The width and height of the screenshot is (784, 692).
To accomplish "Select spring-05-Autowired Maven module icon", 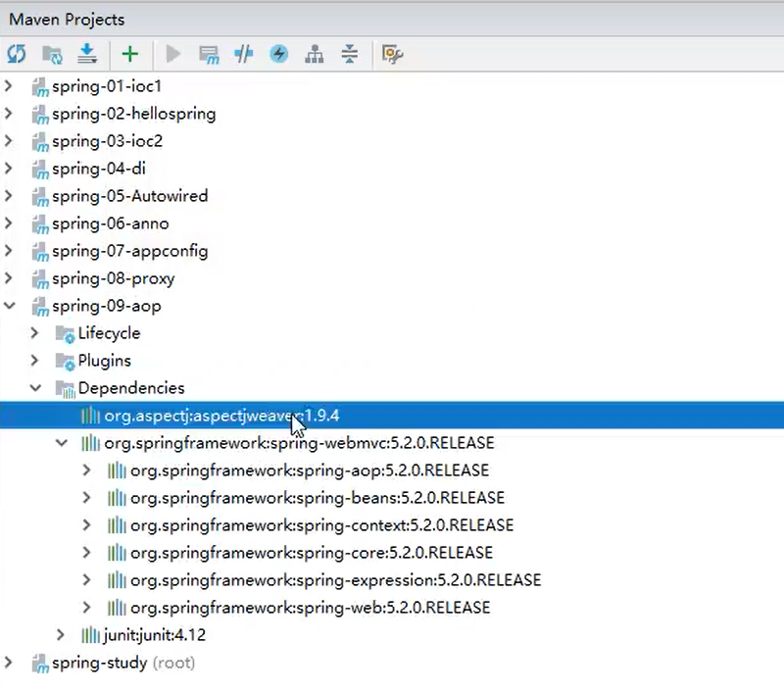I will tap(40, 197).
